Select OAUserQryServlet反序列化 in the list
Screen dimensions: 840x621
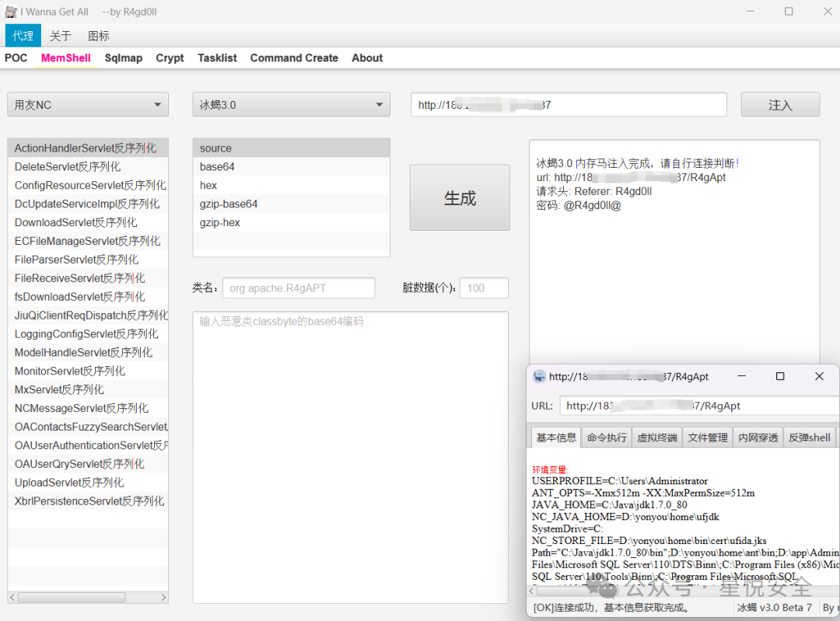(88, 463)
